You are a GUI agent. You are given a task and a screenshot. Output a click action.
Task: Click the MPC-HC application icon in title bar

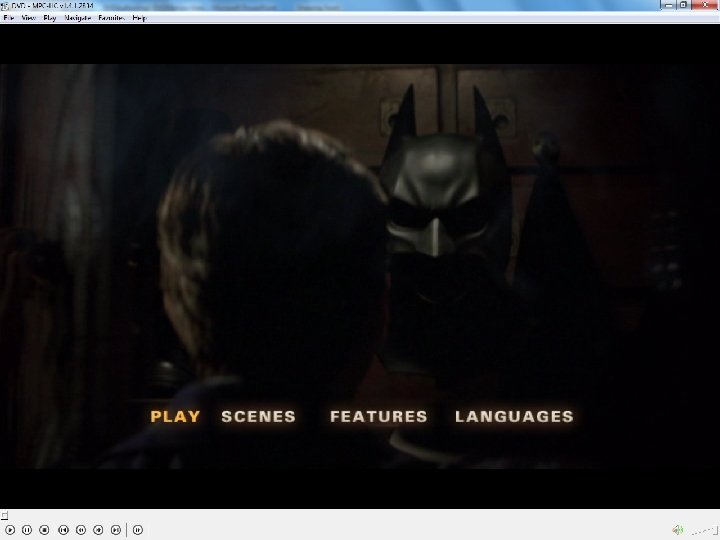[5, 6]
